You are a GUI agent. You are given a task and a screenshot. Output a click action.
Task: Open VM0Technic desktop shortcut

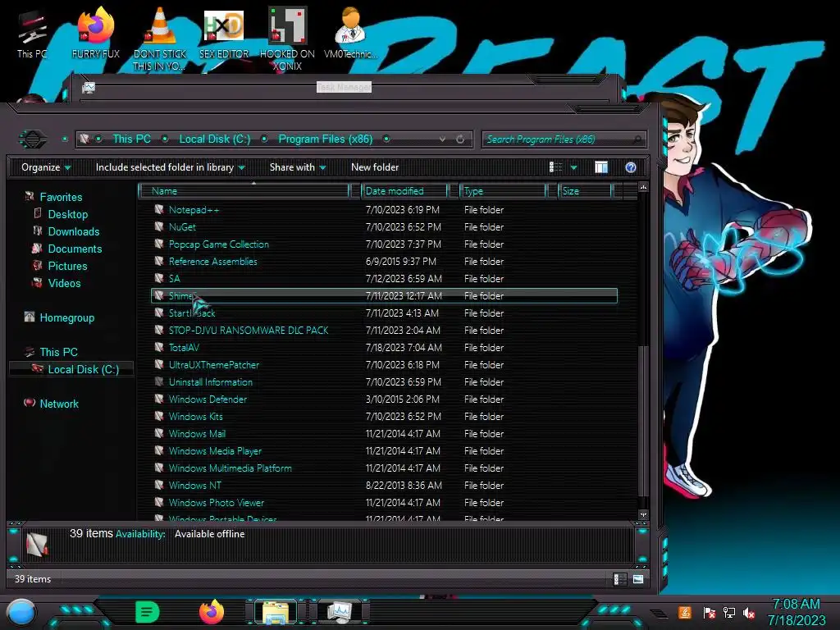(x=351, y=33)
